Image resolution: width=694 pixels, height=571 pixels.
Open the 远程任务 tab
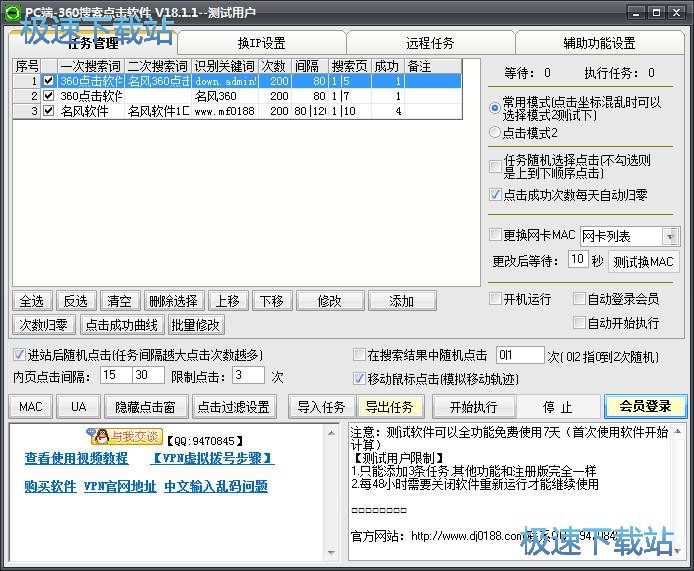click(x=430, y=43)
